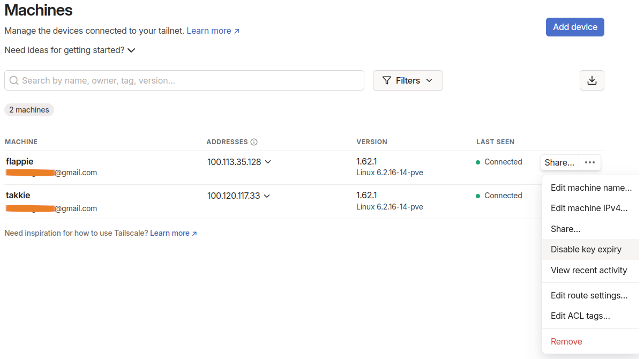Viewport: 644px width, 359px height.
Task: Select 'Edit machine name...' menu entry
Action: 591,188
